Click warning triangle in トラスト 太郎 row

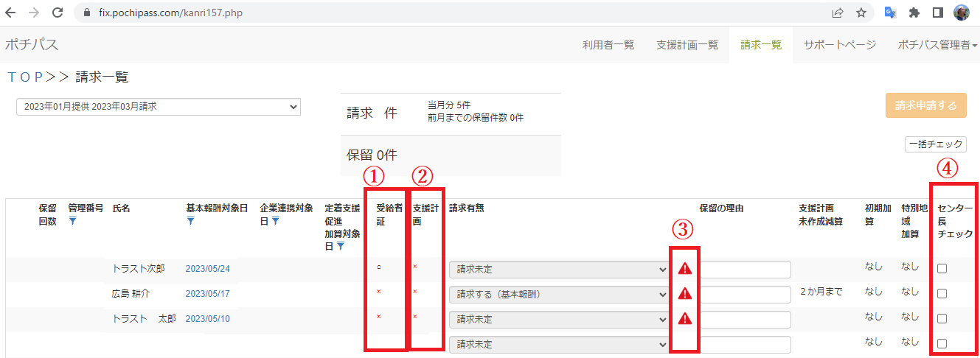(x=685, y=318)
